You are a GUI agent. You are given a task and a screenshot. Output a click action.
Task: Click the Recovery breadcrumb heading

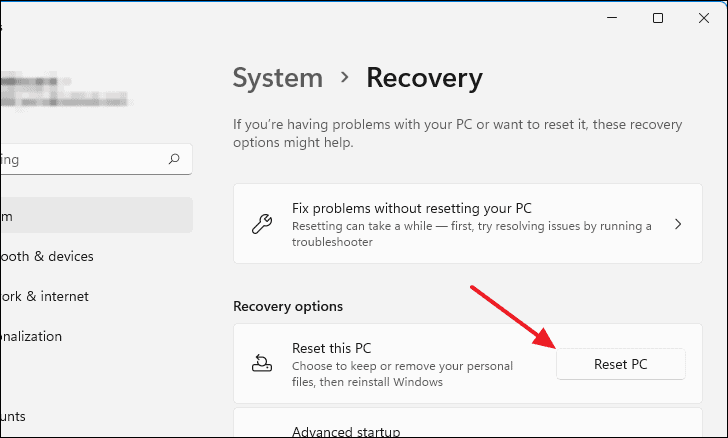[424, 78]
